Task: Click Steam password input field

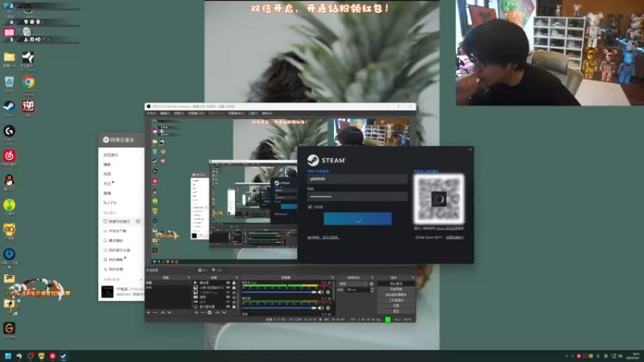Action: pyautogui.click(x=357, y=196)
